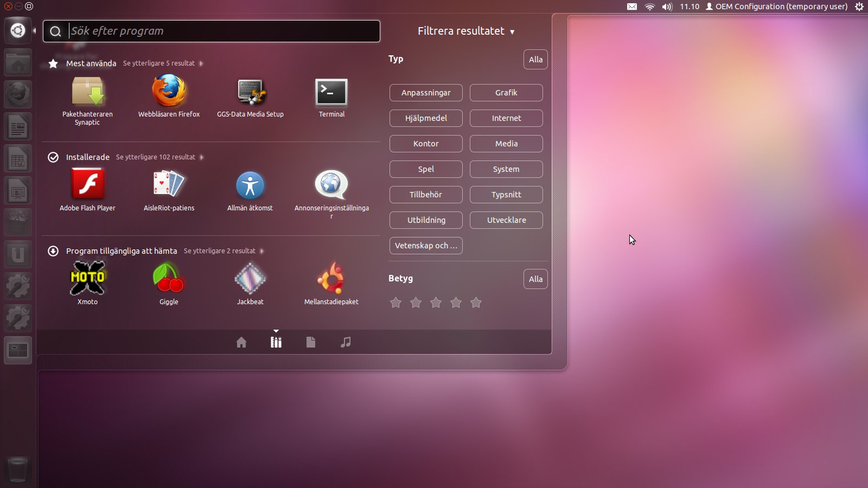Toggle the Typsnitt type filter
The width and height of the screenshot is (868, 488).
click(506, 195)
